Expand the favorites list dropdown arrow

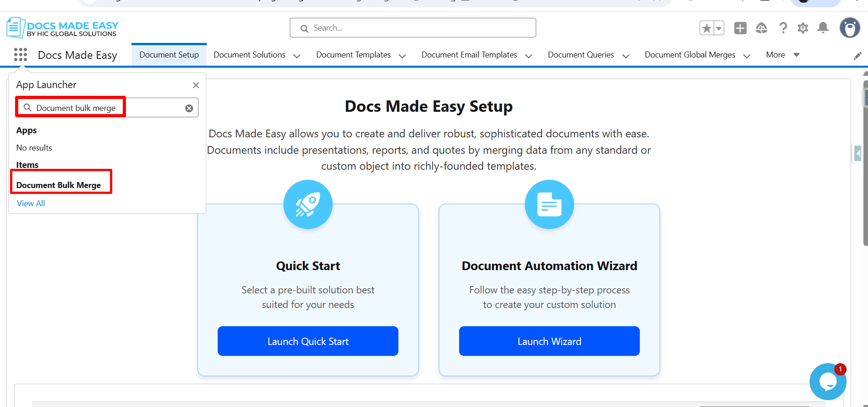pos(719,28)
